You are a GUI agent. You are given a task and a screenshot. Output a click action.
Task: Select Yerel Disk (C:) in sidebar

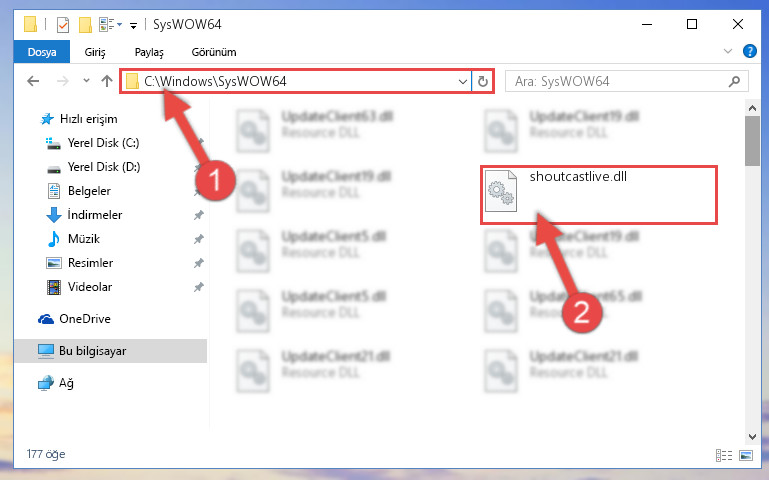coord(103,143)
